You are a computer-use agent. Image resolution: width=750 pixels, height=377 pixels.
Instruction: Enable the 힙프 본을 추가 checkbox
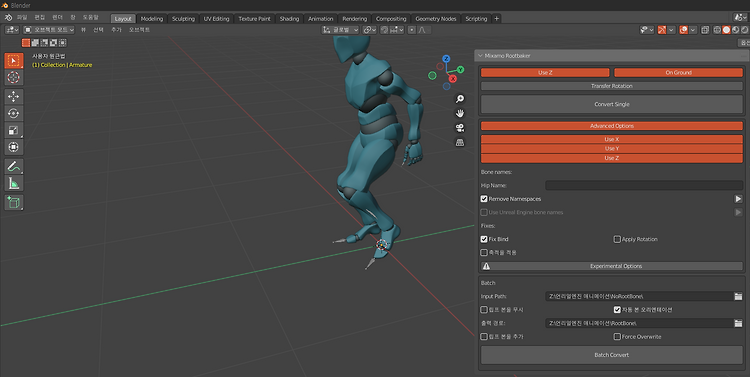(484, 336)
